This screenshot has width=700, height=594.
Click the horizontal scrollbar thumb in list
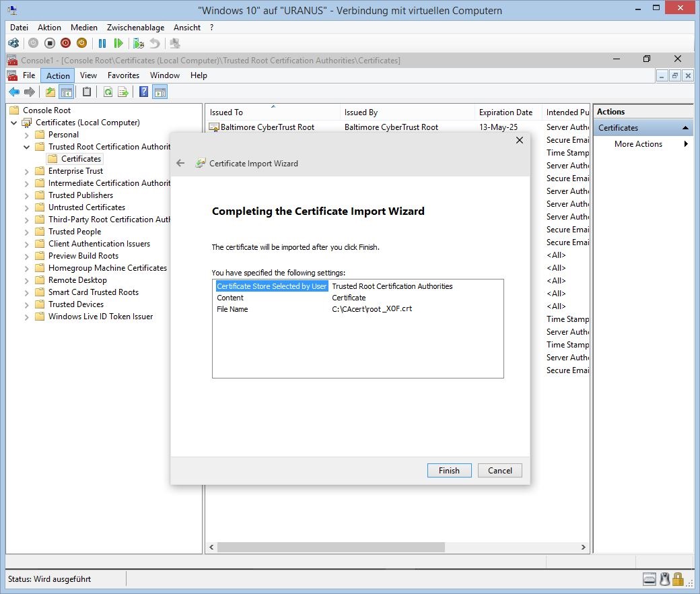330,548
